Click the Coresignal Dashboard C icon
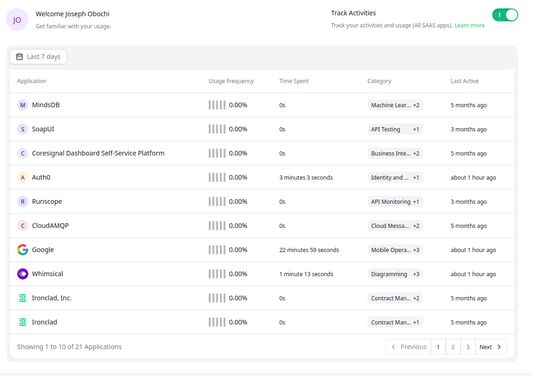533x376 pixels. pos(22,153)
